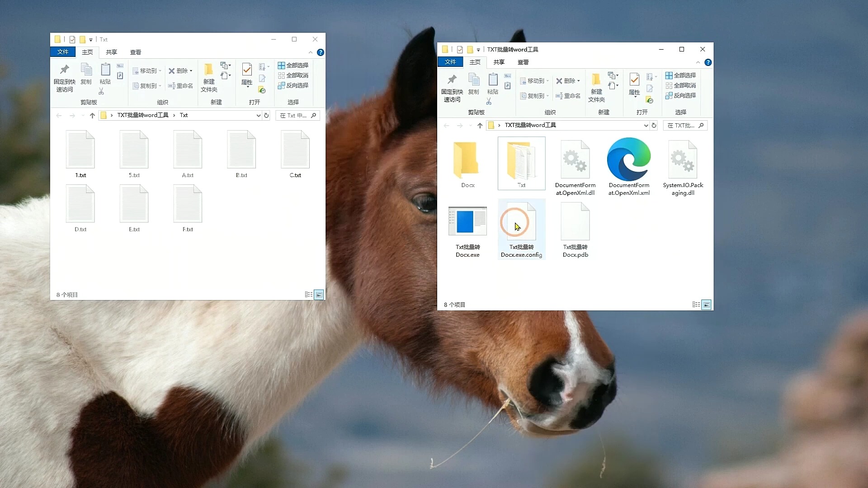Select DocumentFormat.OpenXml.xml Edge file
This screenshot has height=488, width=868.
[x=629, y=168]
